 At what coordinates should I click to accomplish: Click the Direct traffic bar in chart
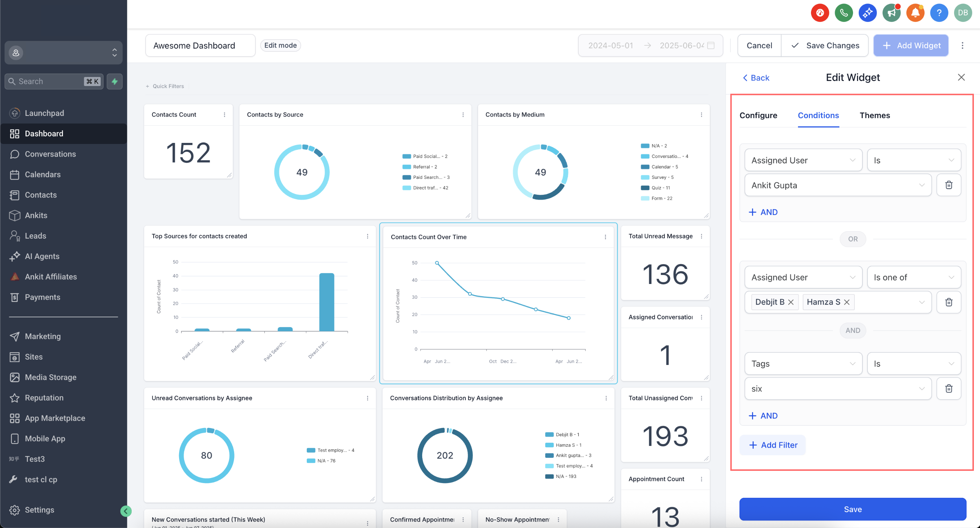click(327, 302)
